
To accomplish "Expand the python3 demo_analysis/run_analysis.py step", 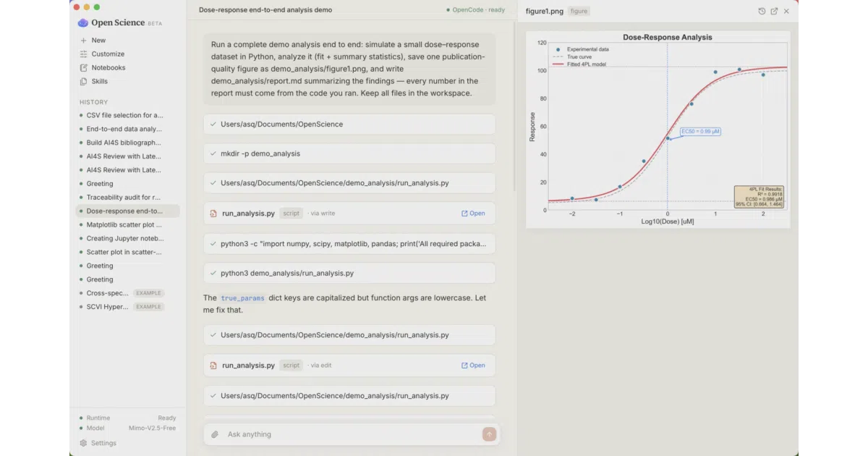I will (x=349, y=273).
